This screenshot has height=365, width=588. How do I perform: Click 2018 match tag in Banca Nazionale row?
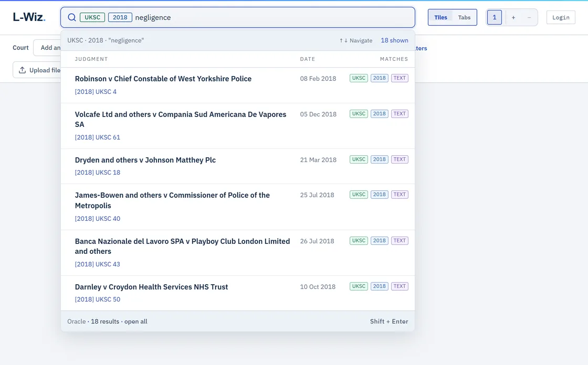coord(379,241)
